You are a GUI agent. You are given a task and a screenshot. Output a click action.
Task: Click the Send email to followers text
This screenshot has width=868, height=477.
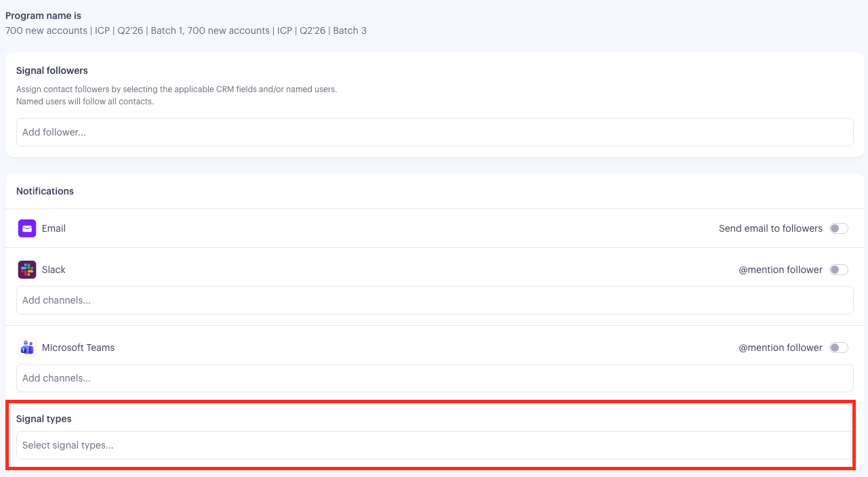coord(770,228)
